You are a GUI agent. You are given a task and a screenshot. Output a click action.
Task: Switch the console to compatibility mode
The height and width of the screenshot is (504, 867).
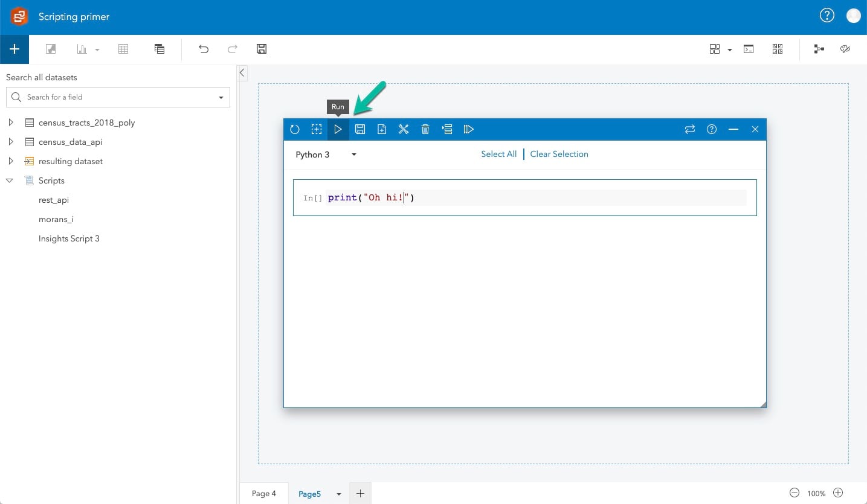(690, 129)
